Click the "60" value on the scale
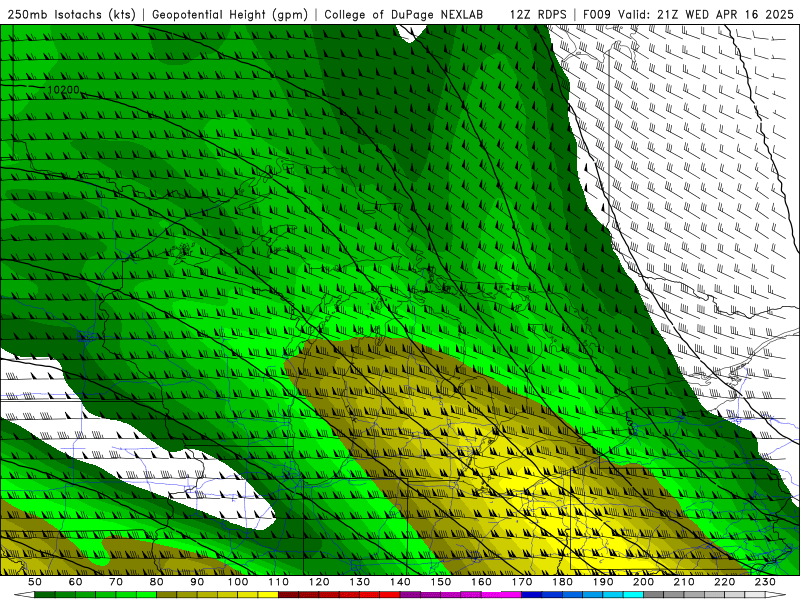Image resolution: width=800 pixels, height=600 pixels. pos(76,582)
